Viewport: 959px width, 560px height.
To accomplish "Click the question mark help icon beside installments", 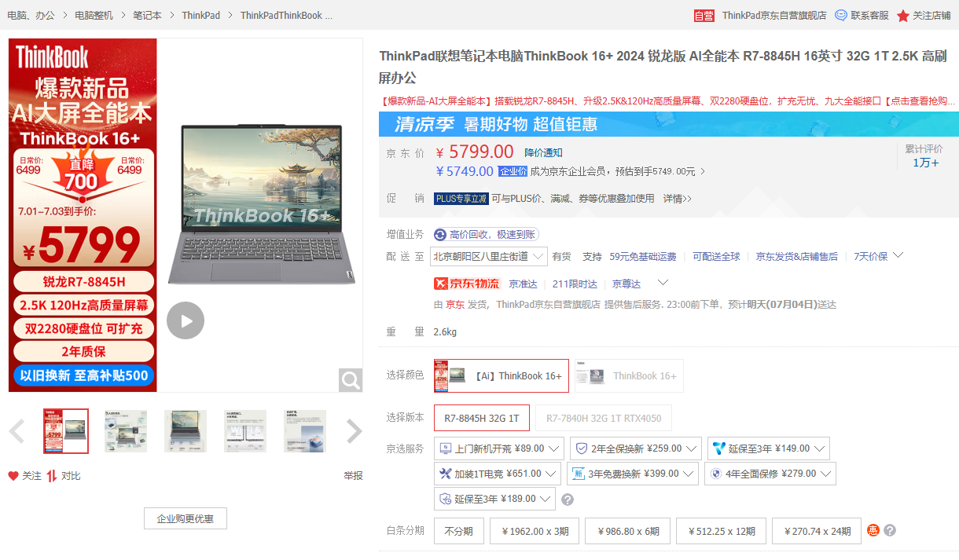I will point(889,530).
